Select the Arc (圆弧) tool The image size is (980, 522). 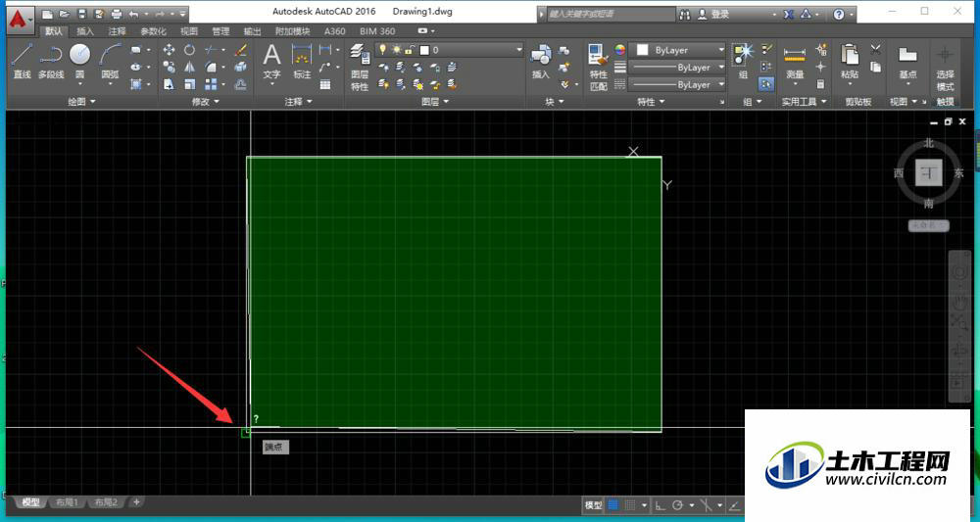pyautogui.click(x=110, y=61)
